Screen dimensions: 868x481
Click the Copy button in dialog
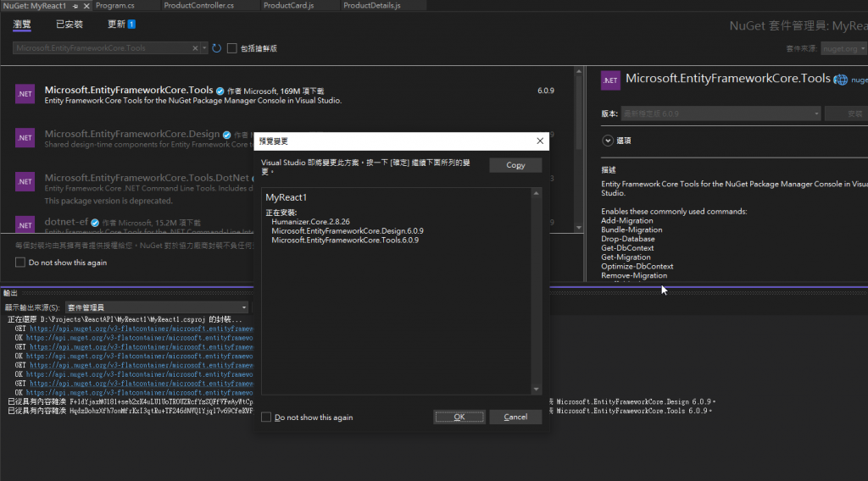coord(515,165)
